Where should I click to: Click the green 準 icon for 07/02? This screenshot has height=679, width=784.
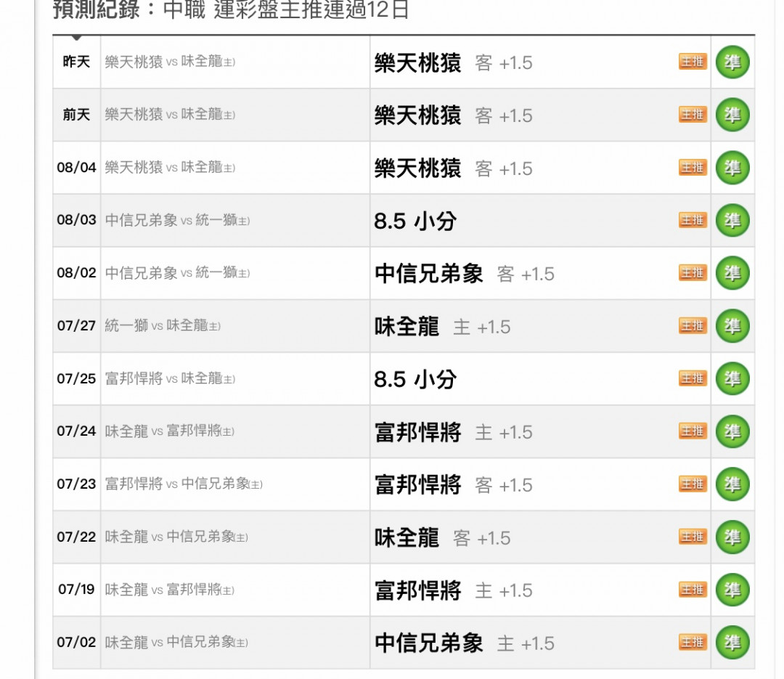tap(732, 643)
